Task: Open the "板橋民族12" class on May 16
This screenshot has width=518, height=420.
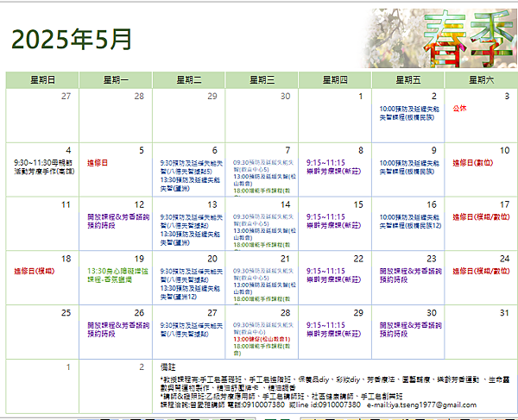Action: [411, 222]
